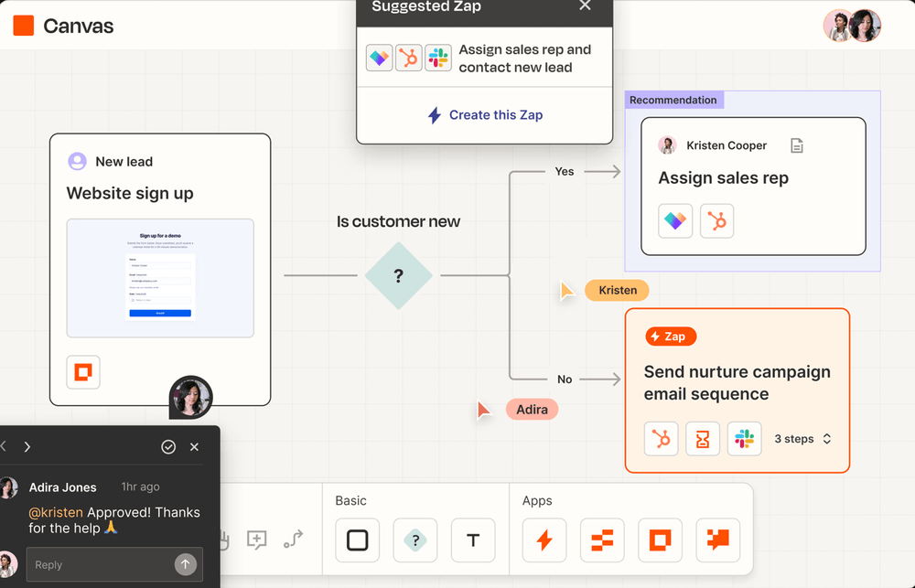915x588 pixels.
Task: Activate the add comment tool
Action: click(x=257, y=540)
